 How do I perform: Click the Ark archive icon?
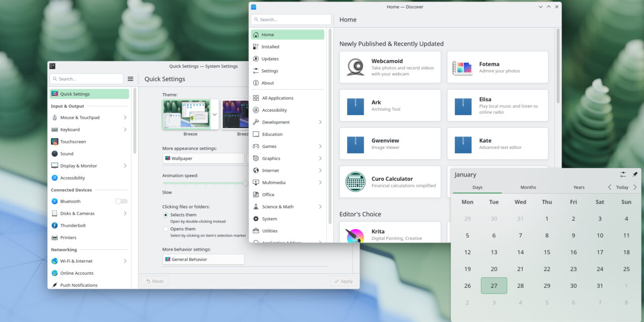pyautogui.click(x=355, y=106)
